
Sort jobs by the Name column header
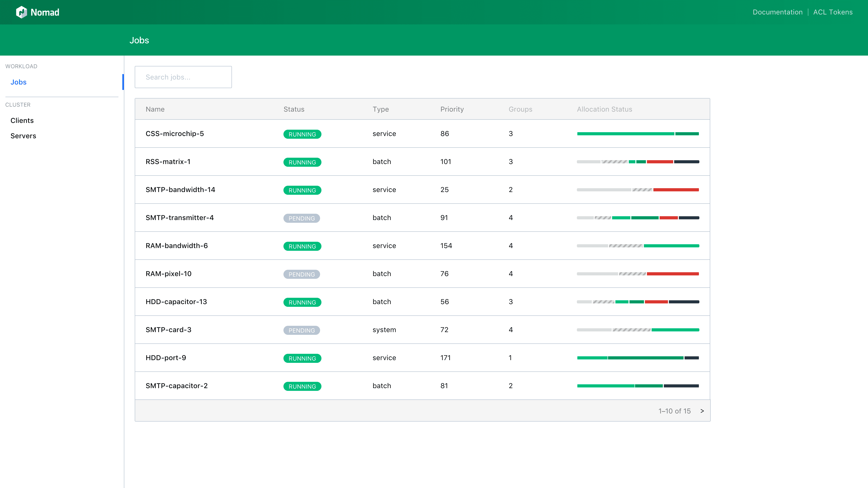(x=155, y=109)
